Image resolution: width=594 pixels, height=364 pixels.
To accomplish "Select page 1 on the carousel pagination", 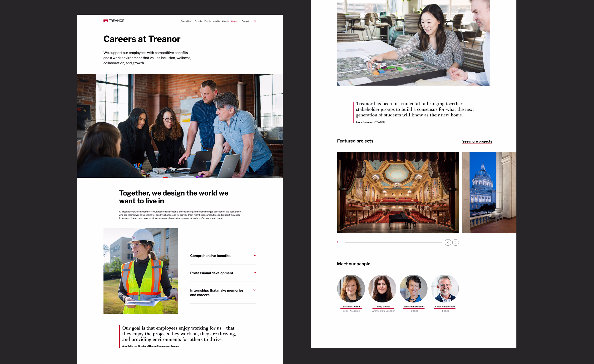I will (337, 242).
